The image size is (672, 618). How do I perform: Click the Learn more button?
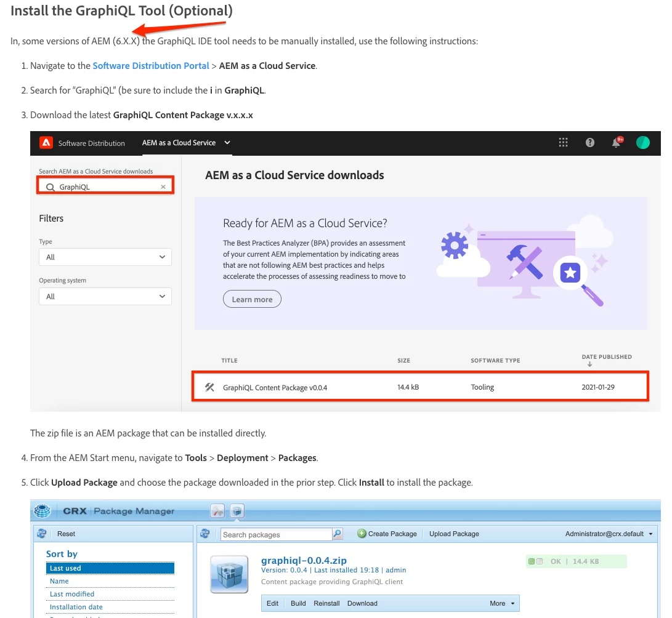point(252,299)
